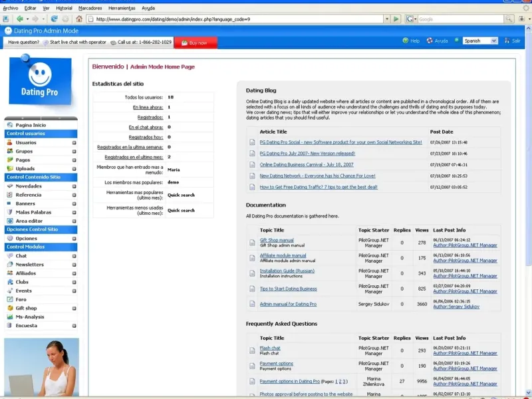Click the Area editor icon
Image resolution: width=532 pixels, height=399 pixels.
tap(9, 221)
